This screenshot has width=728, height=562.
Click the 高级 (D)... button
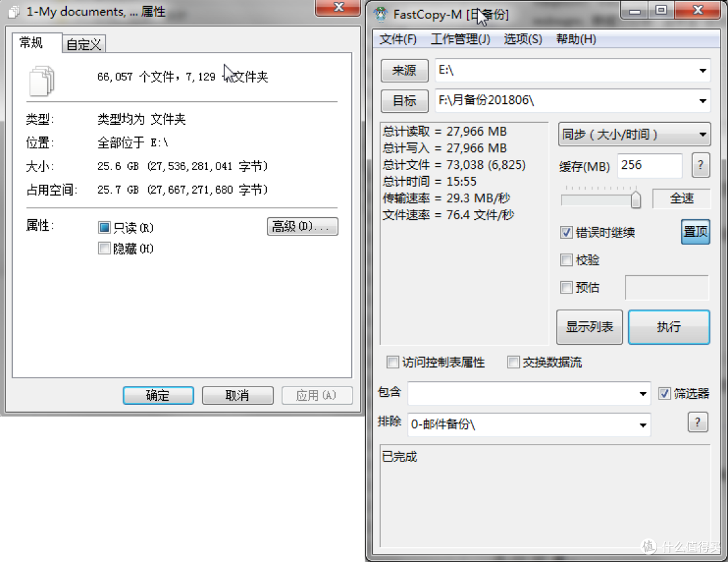[302, 227]
